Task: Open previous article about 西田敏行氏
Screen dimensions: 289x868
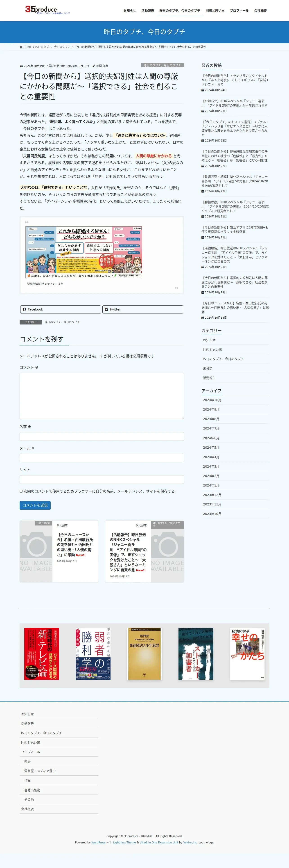Action: coord(75,544)
